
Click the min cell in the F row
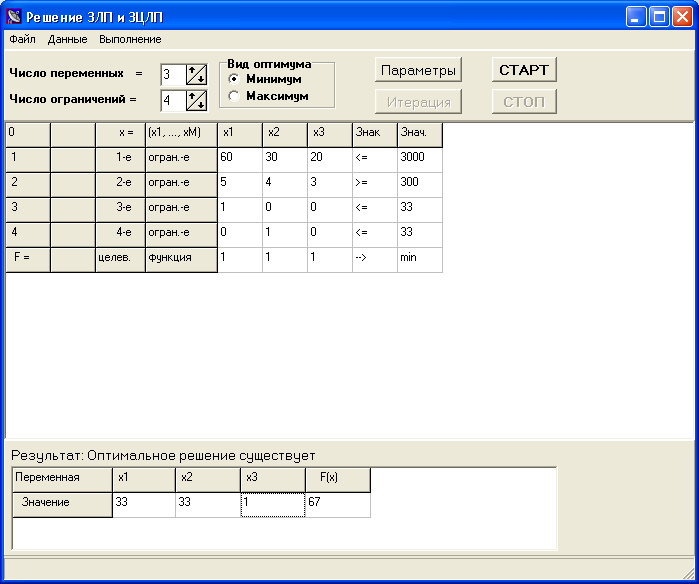tap(420, 260)
